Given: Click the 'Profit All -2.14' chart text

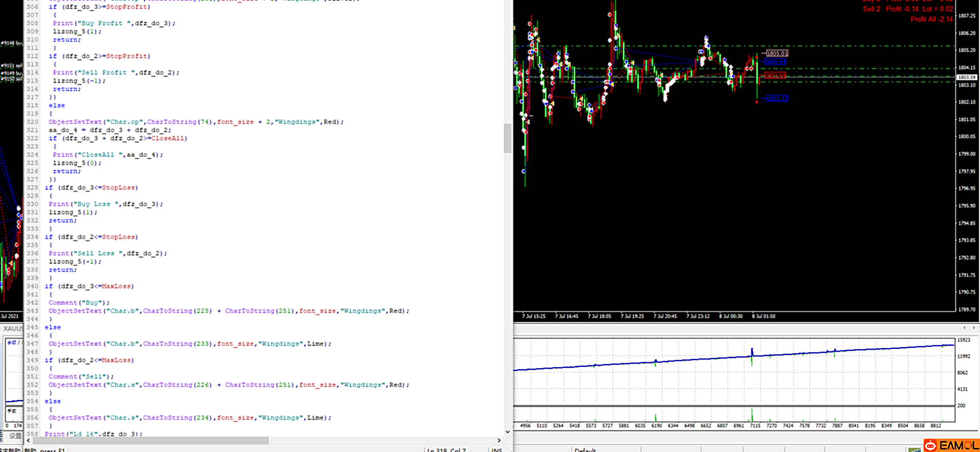Looking at the screenshot, I should pyautogui.click(x=931, y=20).
